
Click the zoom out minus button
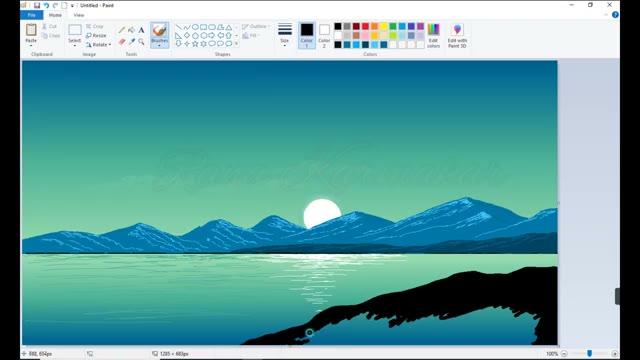564,354
